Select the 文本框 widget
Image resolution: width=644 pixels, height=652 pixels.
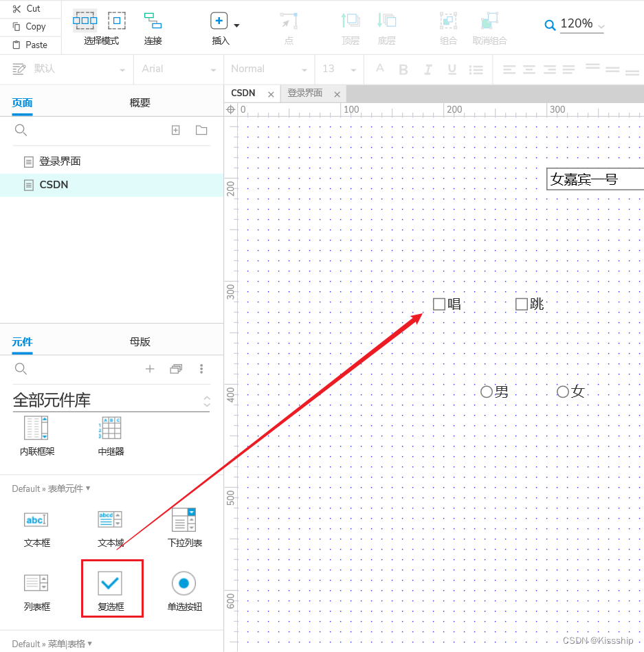point(37,528)
